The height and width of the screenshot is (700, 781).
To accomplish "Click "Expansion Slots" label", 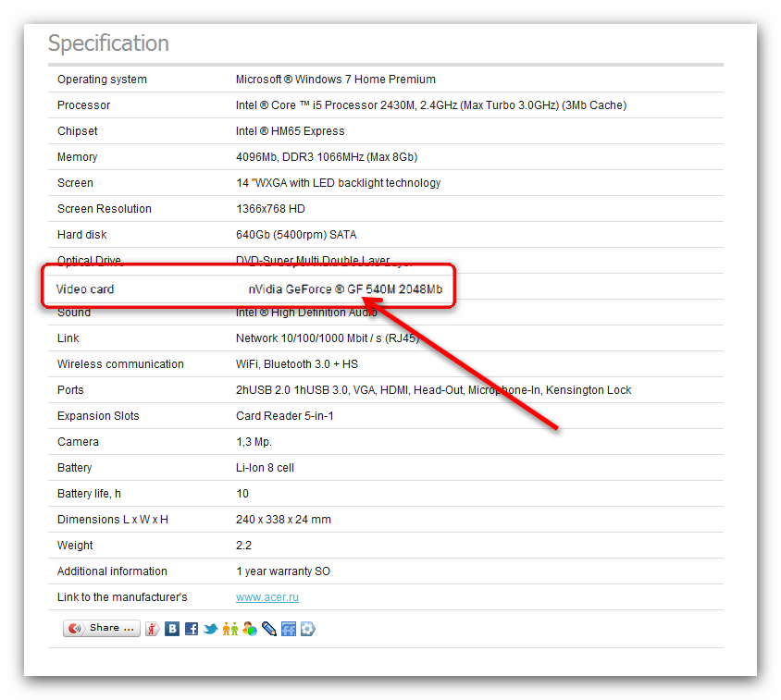I will [98, 416].
